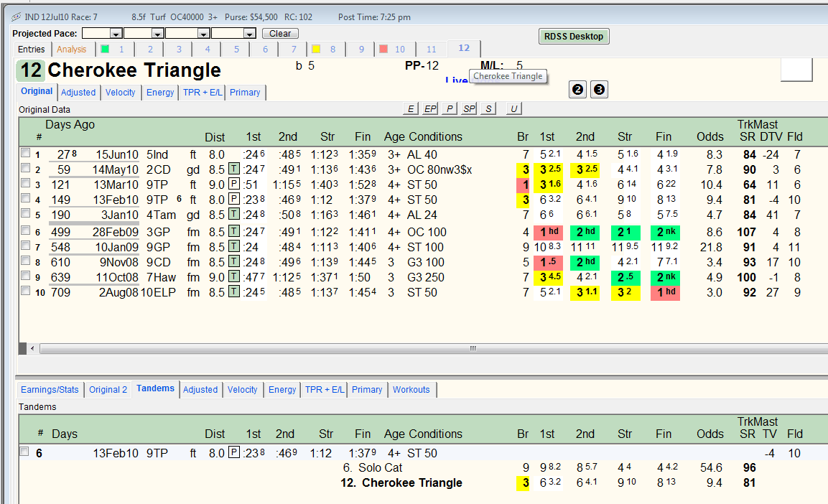The width and height of the screenshot is (828, 504).
Task: Click the S running style filter button
Action: [488, 108]
